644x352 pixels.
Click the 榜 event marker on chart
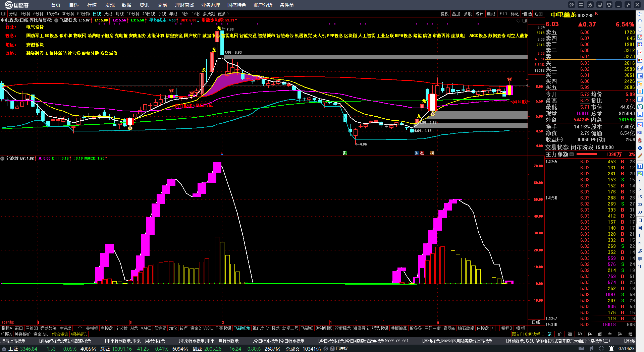click(432, 153)
